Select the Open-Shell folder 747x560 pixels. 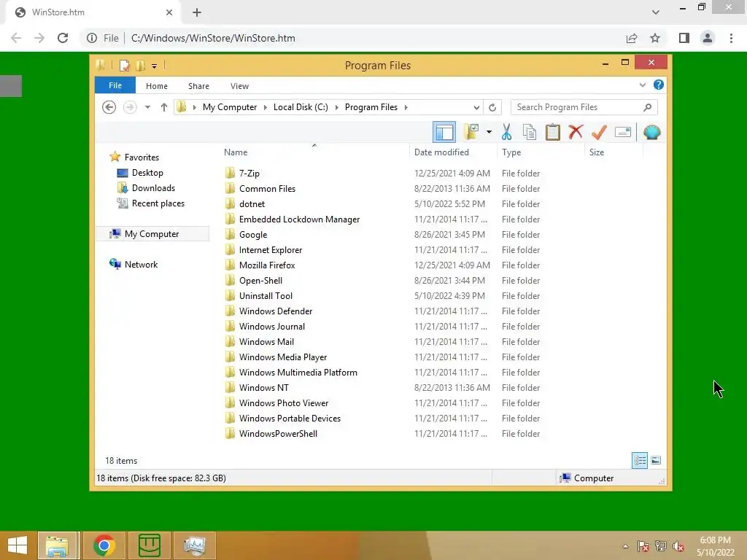[260, 281]
